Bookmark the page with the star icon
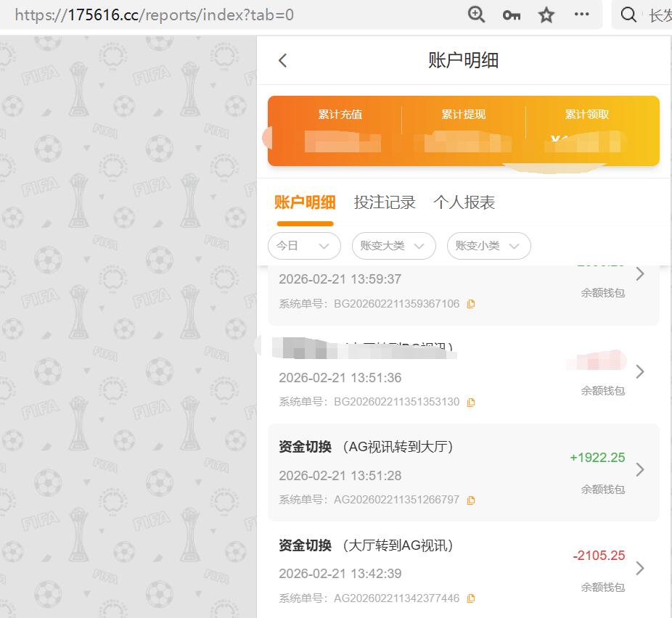Image resolution: width=672 pixels, height=618 pixels. [x=546, y=14]
